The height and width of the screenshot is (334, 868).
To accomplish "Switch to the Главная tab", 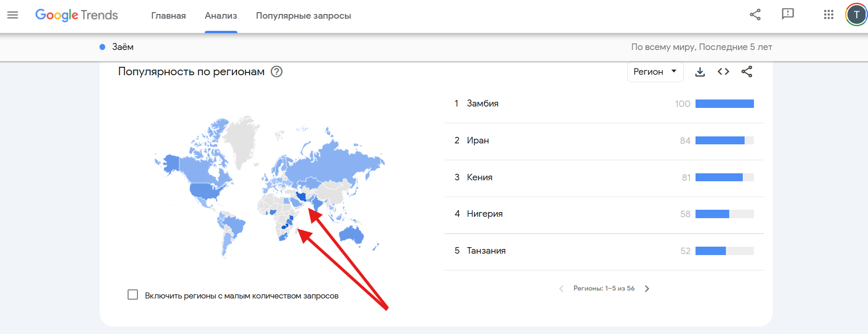I will (168, 16).
